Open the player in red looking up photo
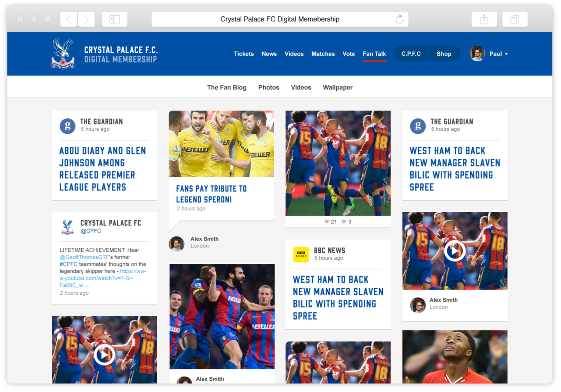Viewport: 561px width, 392px height. point(455,357)
